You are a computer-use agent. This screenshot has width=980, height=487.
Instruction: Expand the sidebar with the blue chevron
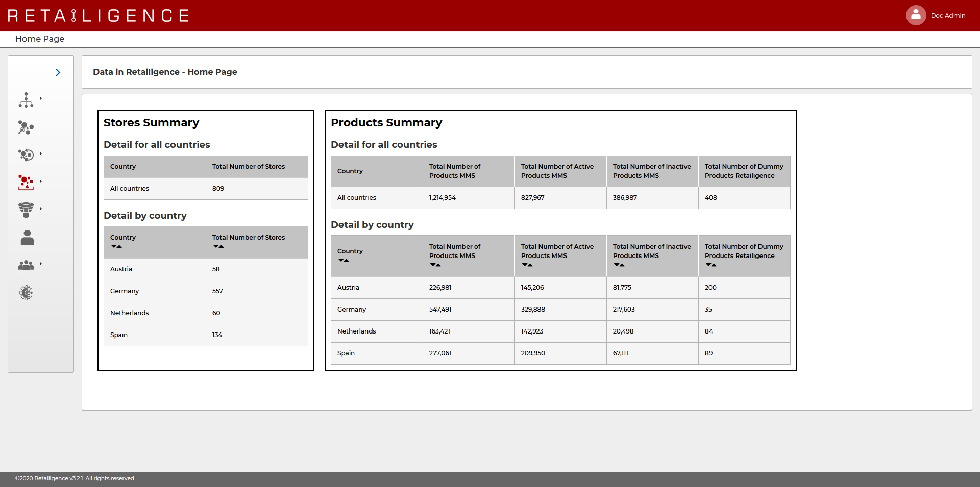click(x=58, y=73)
